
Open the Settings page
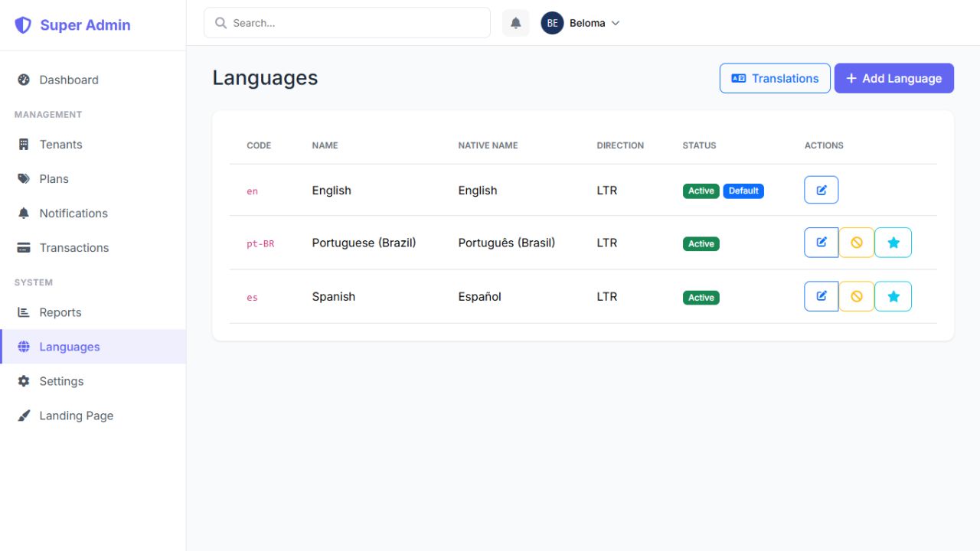pyautogui.click(x=61, y=381)
